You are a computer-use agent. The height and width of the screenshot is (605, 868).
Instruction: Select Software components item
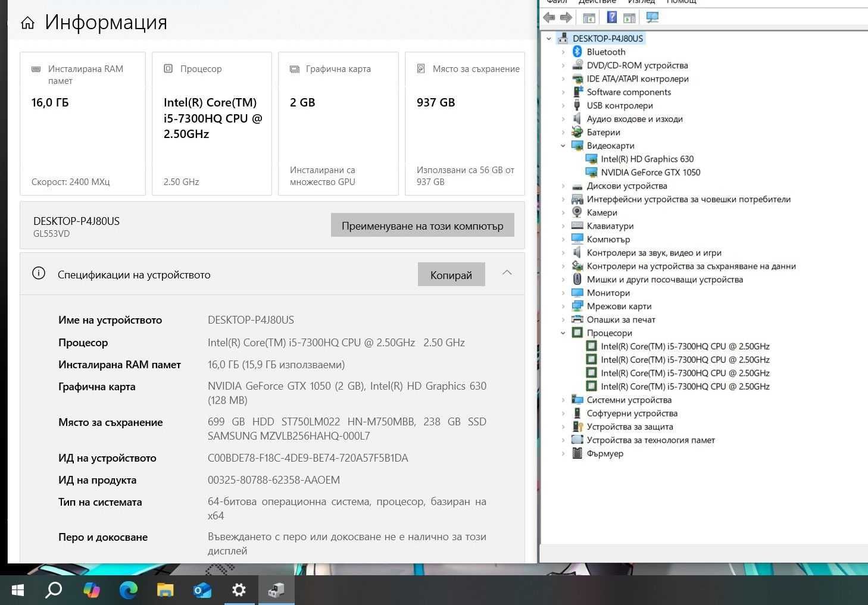pyautogui.click(x=629, y=92)
